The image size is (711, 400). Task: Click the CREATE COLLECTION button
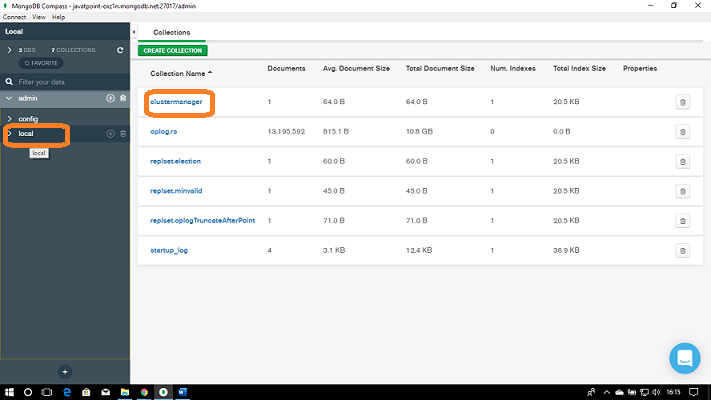(x=173, y=50)
